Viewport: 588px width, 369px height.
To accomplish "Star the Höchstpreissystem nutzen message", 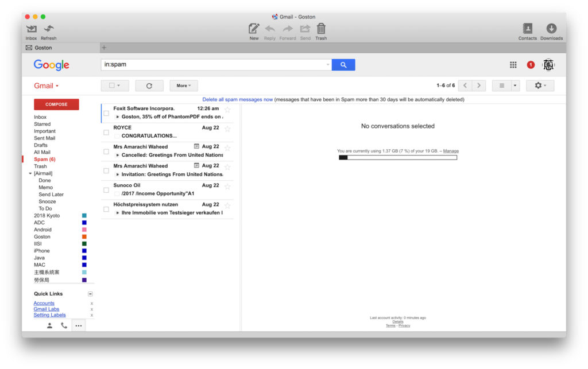I will click(x=227, y=205).
